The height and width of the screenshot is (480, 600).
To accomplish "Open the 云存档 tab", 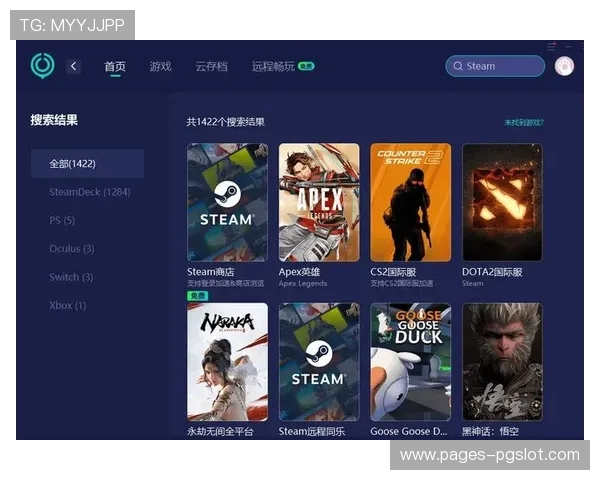I will (x=211, y=67).
